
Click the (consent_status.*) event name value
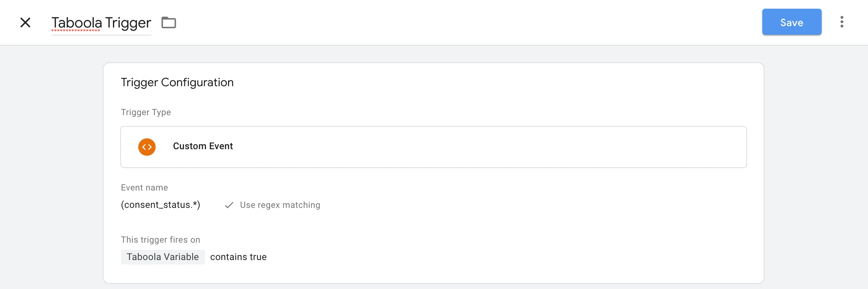coord(160,205)
